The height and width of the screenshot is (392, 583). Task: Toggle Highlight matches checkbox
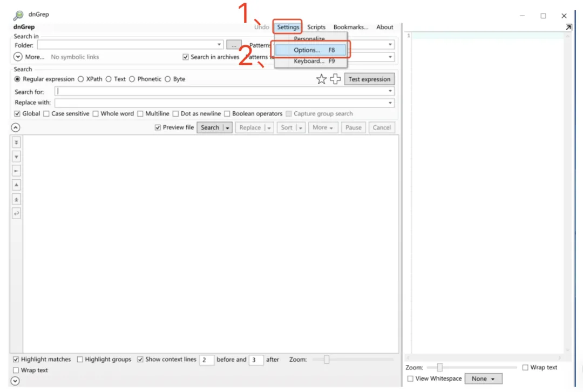pos(16,359)
